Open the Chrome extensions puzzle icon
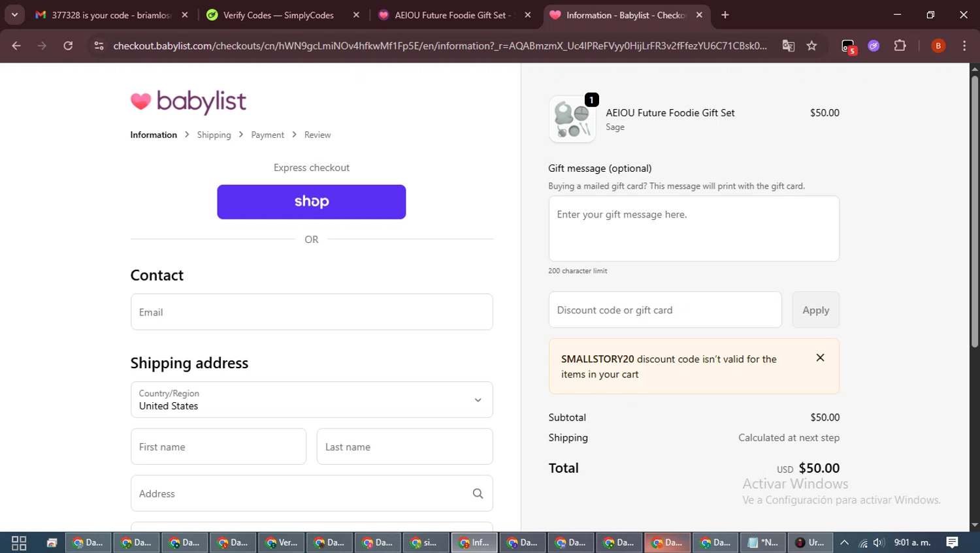This screenshot has height=553, width=980. click(x=900, y=46)
